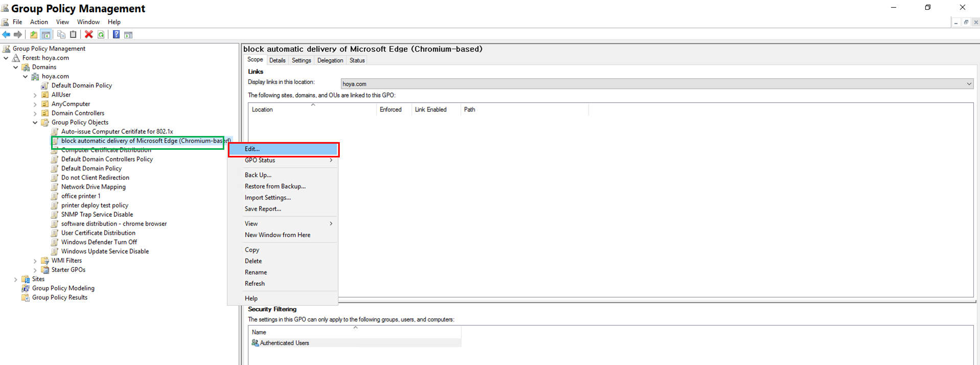Viewport: 980px width, 365px height.
Task: Open the File menu
Action: [x=17, y=22]
